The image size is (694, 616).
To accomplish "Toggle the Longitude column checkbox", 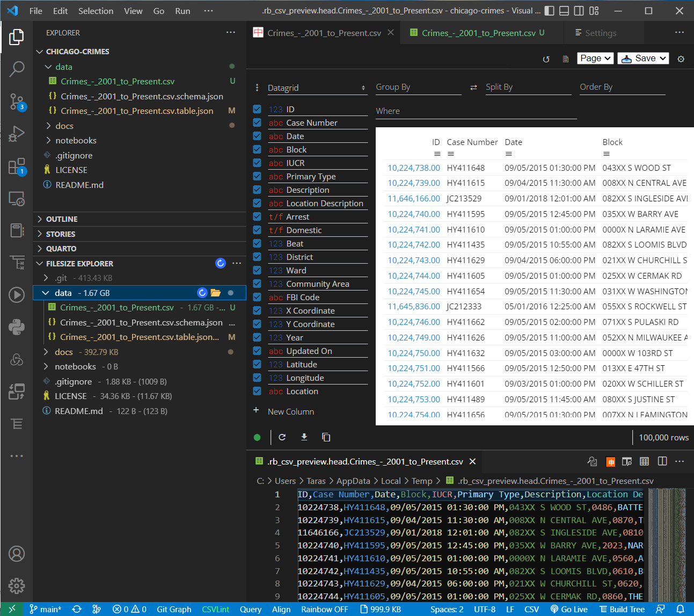I will [257, 378].
